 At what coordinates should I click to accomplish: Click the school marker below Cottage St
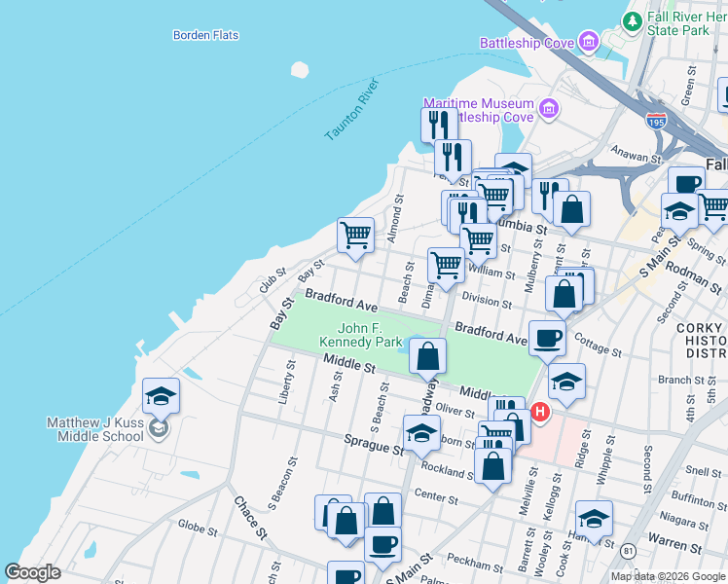[x=566, y=383]
